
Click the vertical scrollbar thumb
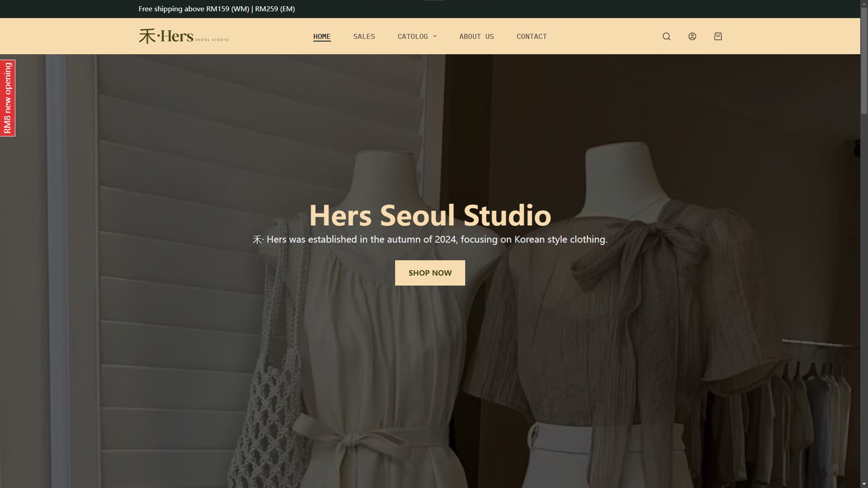pos(864,61)
